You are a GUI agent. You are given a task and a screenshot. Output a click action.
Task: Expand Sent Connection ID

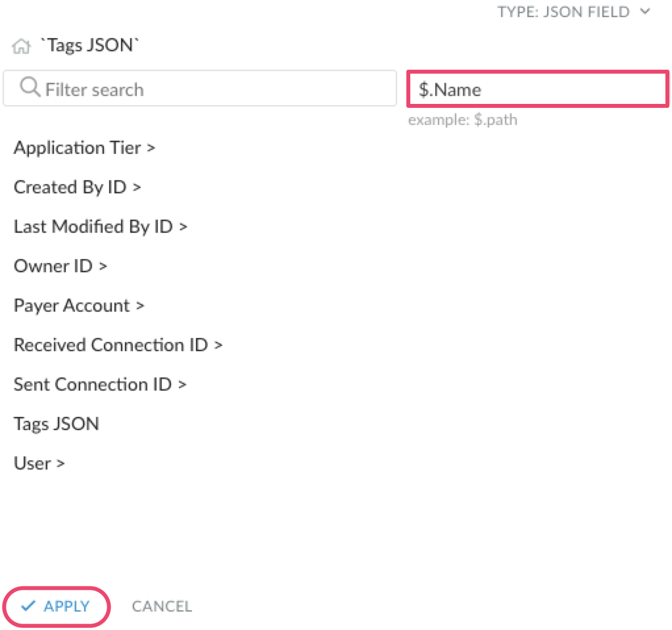tap(100, 385)
